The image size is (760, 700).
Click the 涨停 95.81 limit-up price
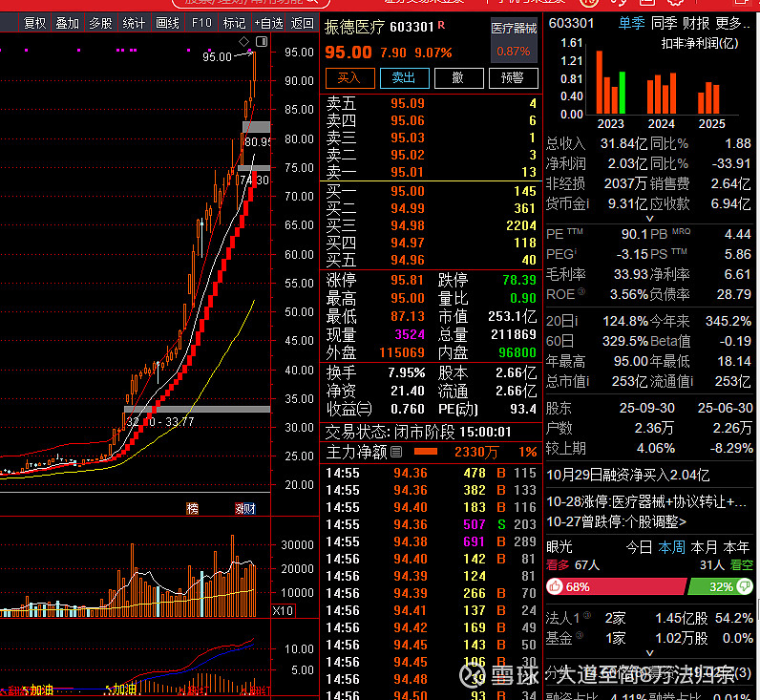[407, 280]
